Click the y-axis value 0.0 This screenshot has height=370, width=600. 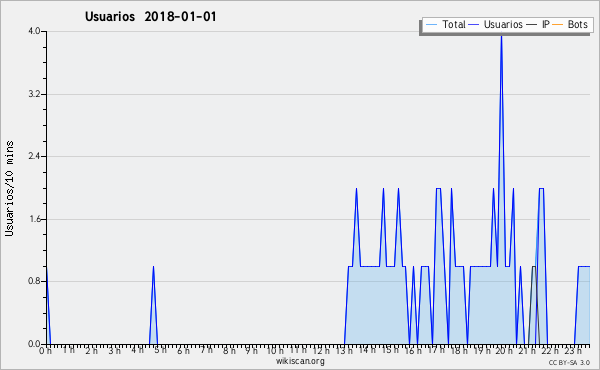(x=34, y=344)
